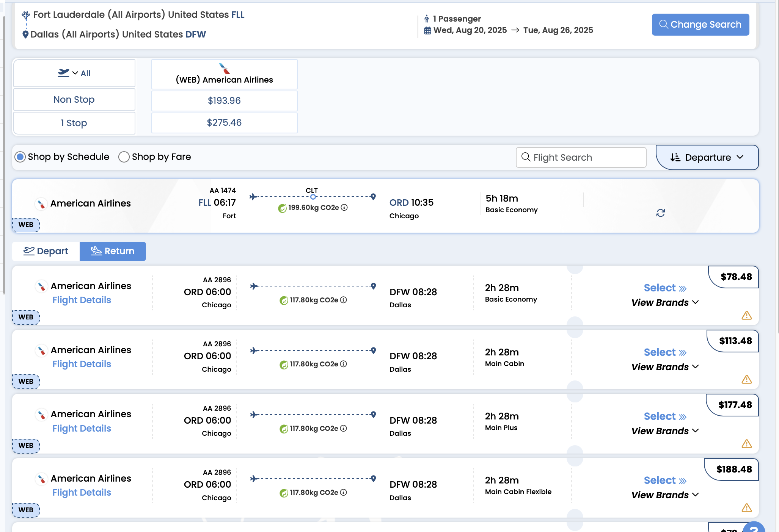
Task: Open Flight Details for Main Cabin Flexible row
Action: 82,493
